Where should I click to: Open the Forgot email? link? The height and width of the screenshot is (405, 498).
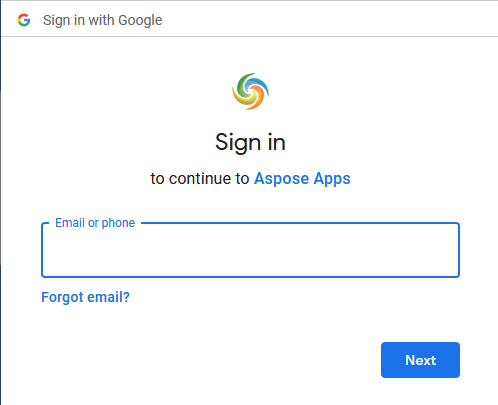pos(85,297)
